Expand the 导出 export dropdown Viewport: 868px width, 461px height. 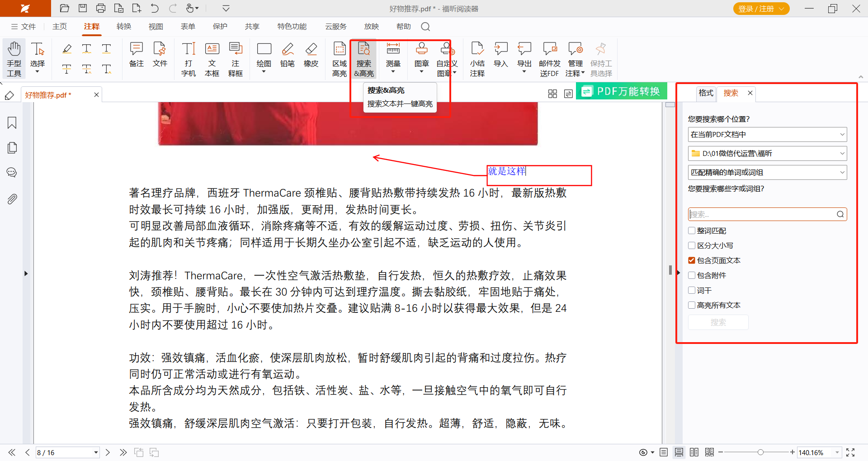524,72
